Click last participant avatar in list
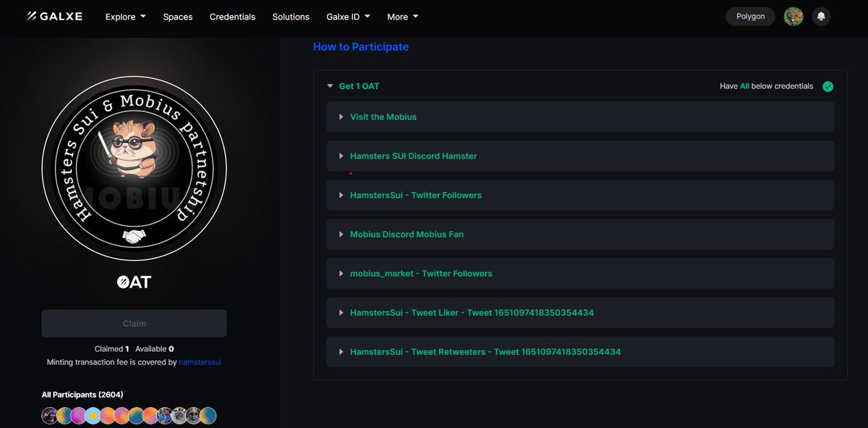 click(x=208, y=416)
